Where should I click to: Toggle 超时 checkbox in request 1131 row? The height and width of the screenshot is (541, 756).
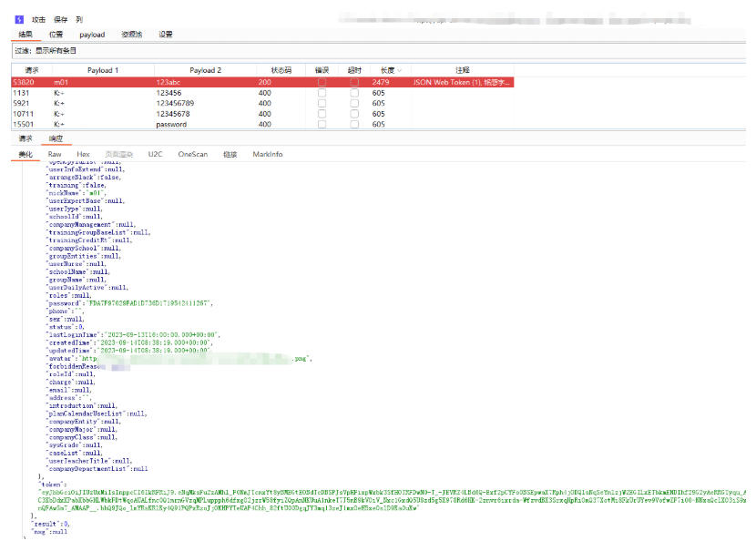click(354, 93)
